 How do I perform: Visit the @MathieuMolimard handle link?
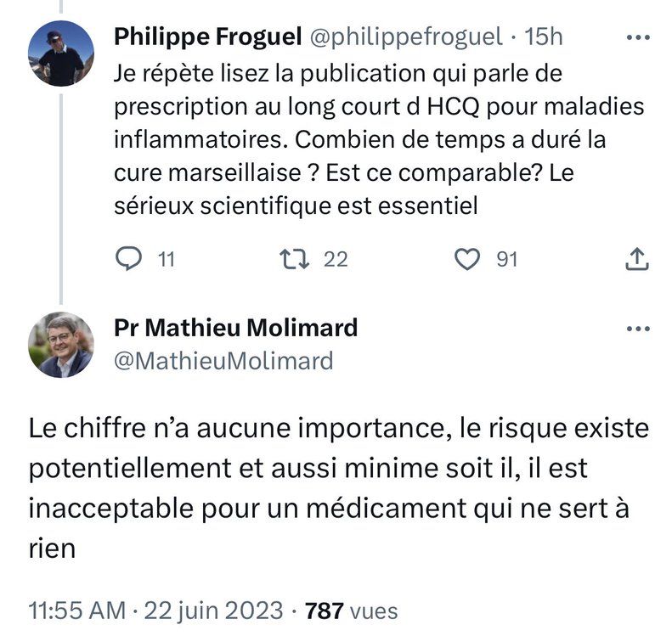coord(223,361)
